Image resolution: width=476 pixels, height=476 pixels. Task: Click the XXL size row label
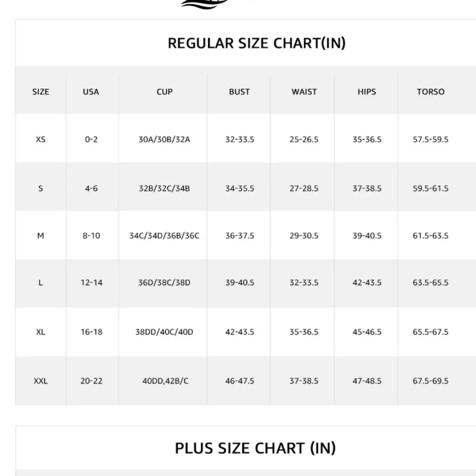41,381
